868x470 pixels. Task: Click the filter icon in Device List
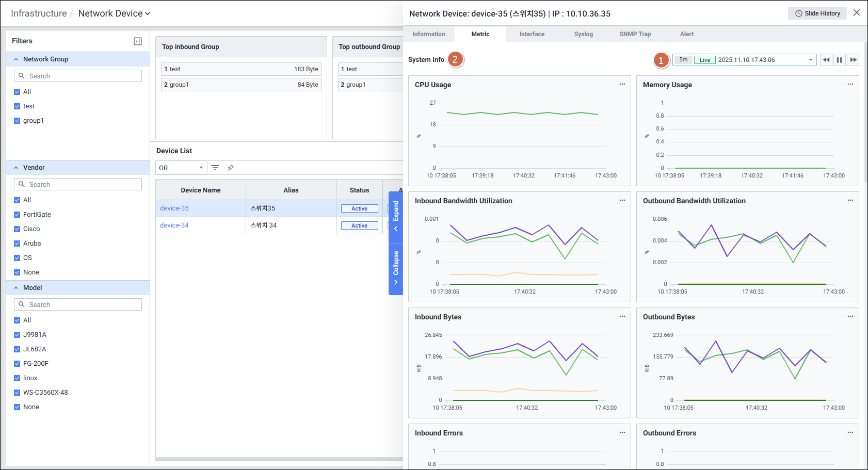pos(215,168)
